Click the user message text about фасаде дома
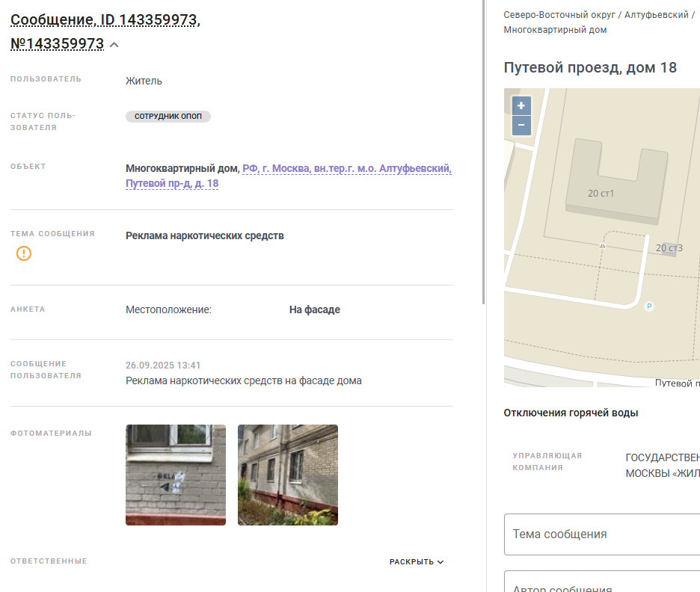Screen dimensions: 700x592 point(243,381)
